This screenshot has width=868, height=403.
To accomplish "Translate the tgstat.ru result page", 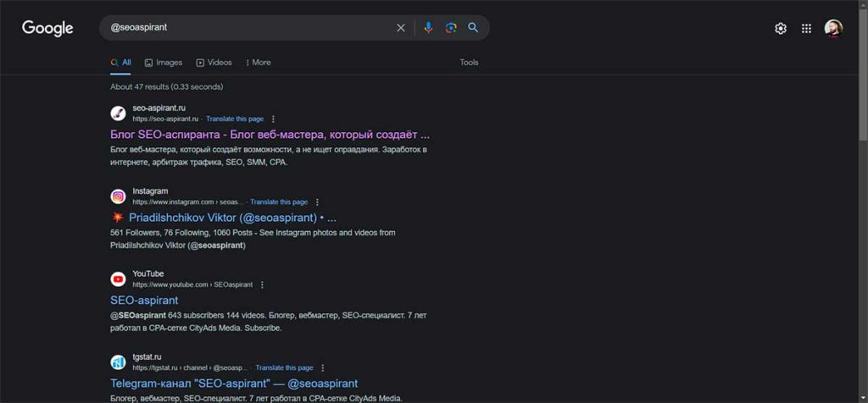I will coord(284,368).
